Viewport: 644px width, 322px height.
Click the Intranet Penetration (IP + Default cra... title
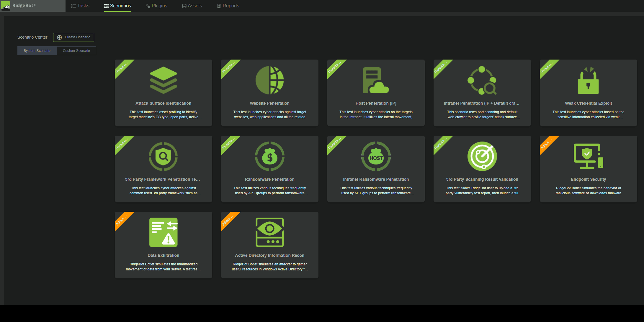(x=482, y=103)
